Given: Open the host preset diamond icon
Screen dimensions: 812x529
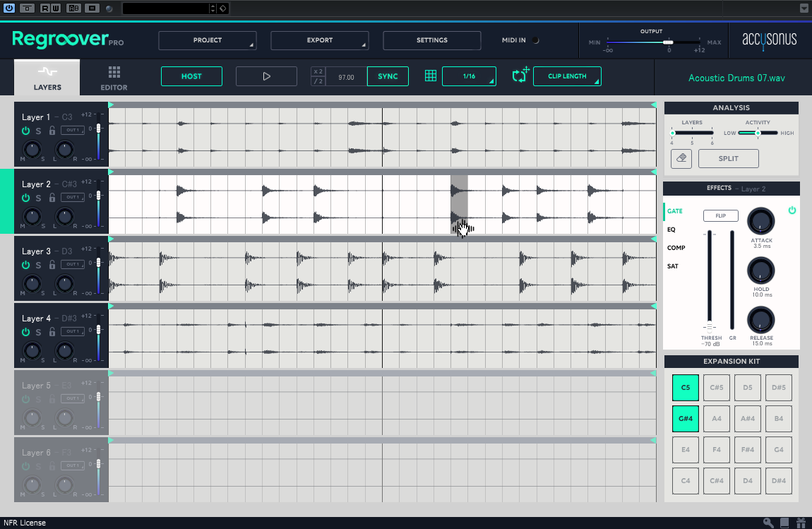Looking at the screenshot, I should tap(222, 8).
